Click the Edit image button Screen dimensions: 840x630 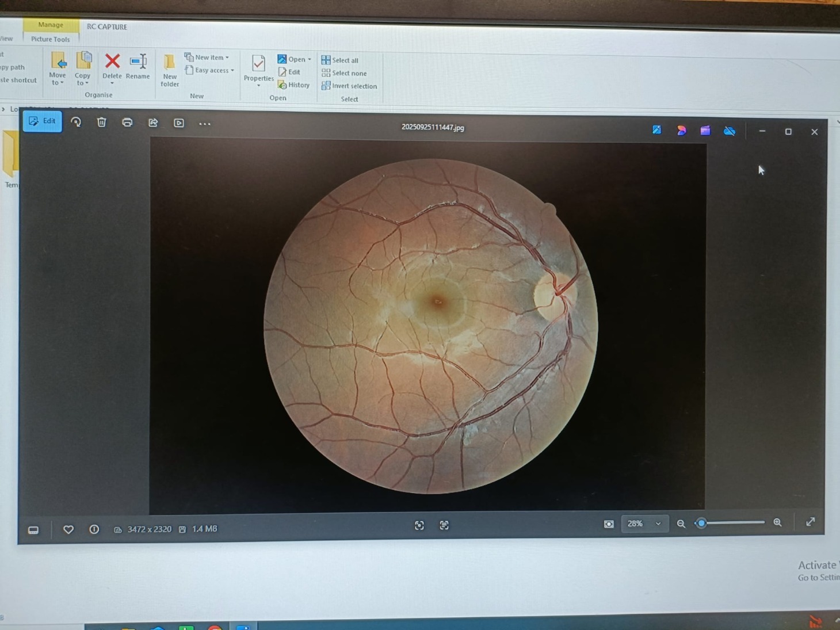click(43, 121)
